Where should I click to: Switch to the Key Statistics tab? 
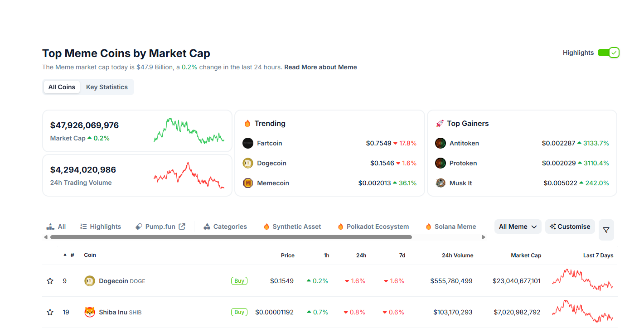tap(107, 87)
